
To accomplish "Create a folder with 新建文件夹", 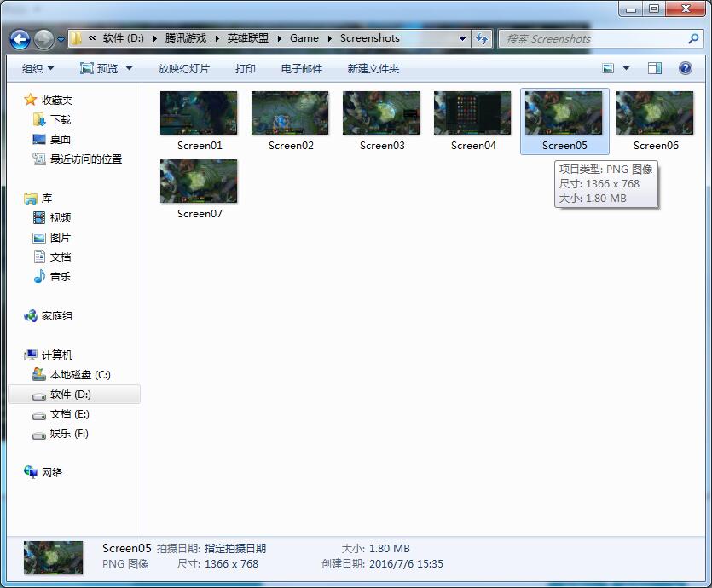I will (x=373, y=68).
